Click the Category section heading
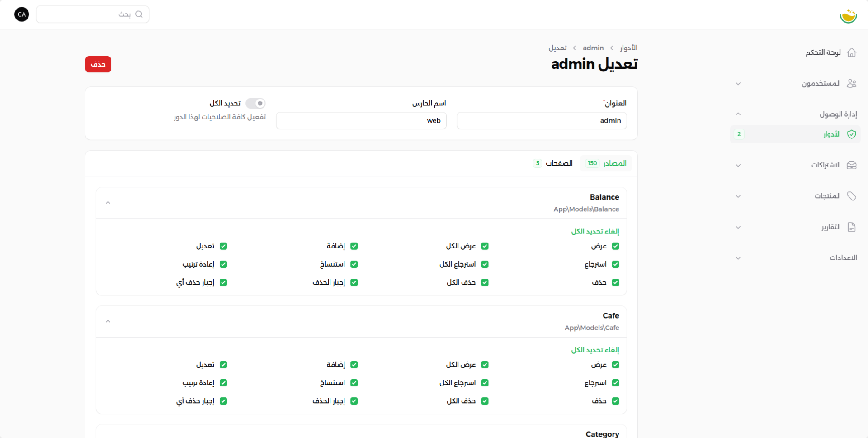868x438 pixels. 602,434
